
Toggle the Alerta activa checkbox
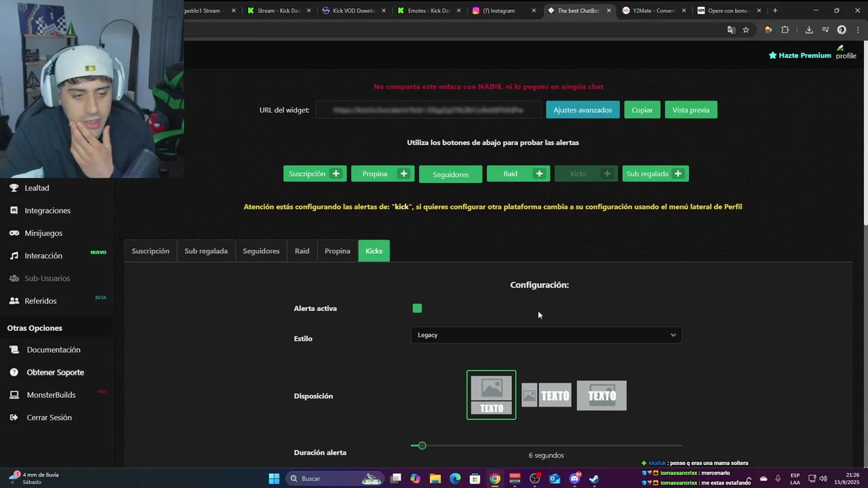coord(417,308)
